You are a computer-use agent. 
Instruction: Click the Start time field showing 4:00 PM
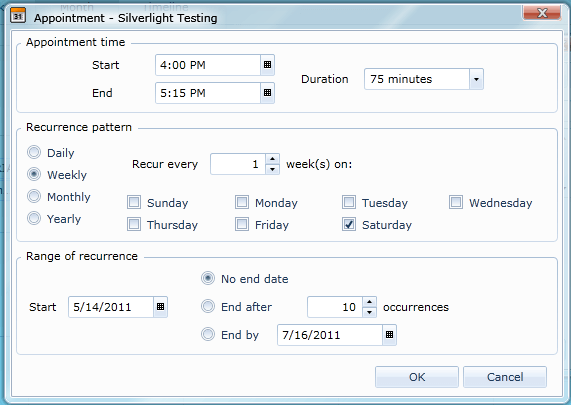point(208,65)
